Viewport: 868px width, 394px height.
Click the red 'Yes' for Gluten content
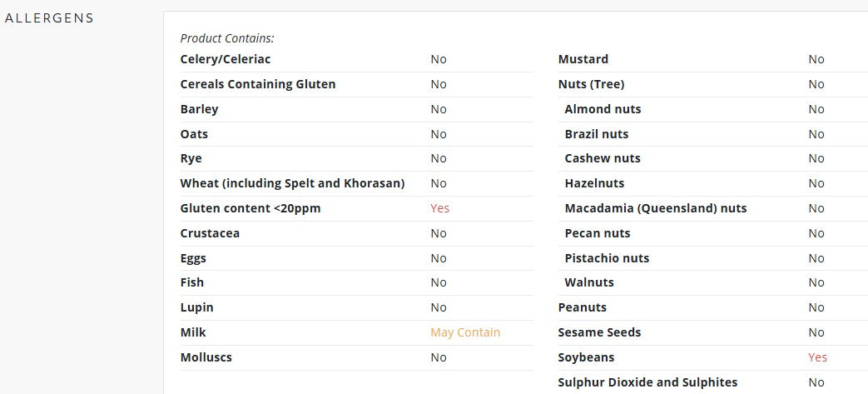click(x=439, y=208)
